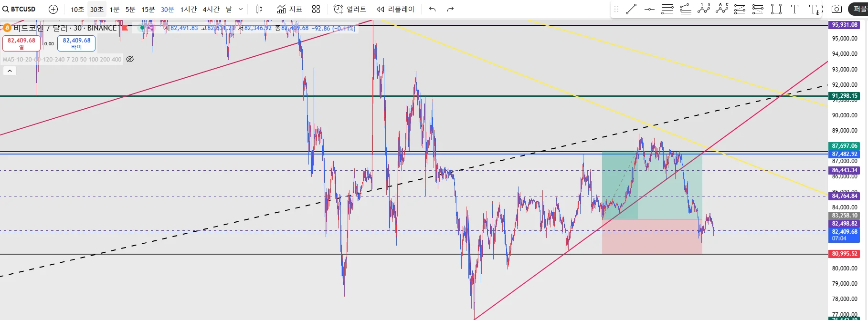Screen dimensions: 868x320
Task: Select the Fib retracement tool
Action: (667, 9)
